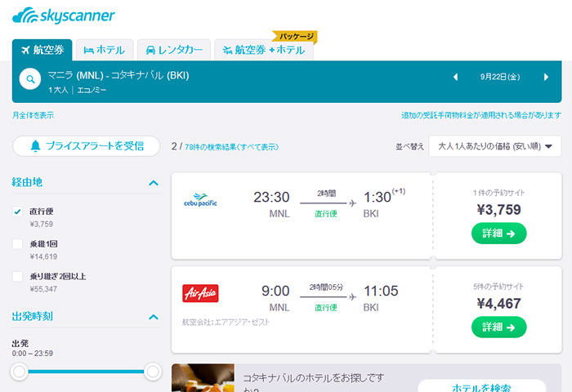Image resolution: width=572 pixels, height=392 pixels.
Task: Go to next date arrow
Action: (546, 77)
